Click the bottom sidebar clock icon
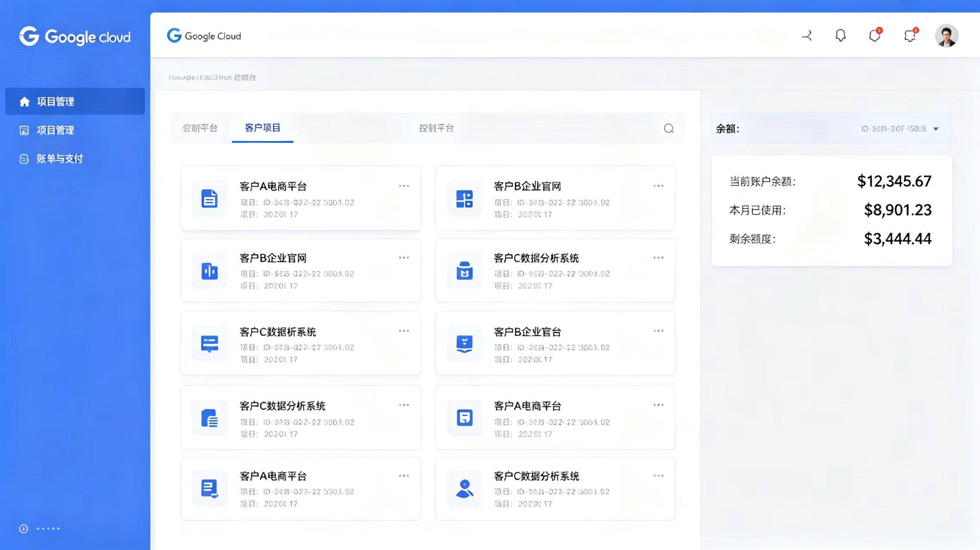Image resolution: width=980 pixels, height=550 pixels. tap(24, 529)
